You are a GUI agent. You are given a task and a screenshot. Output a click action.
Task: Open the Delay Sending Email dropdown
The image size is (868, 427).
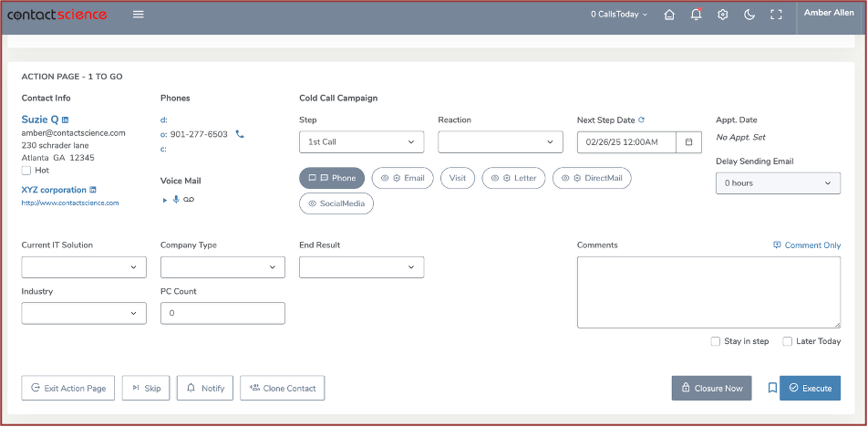click(x=779, y=183)
